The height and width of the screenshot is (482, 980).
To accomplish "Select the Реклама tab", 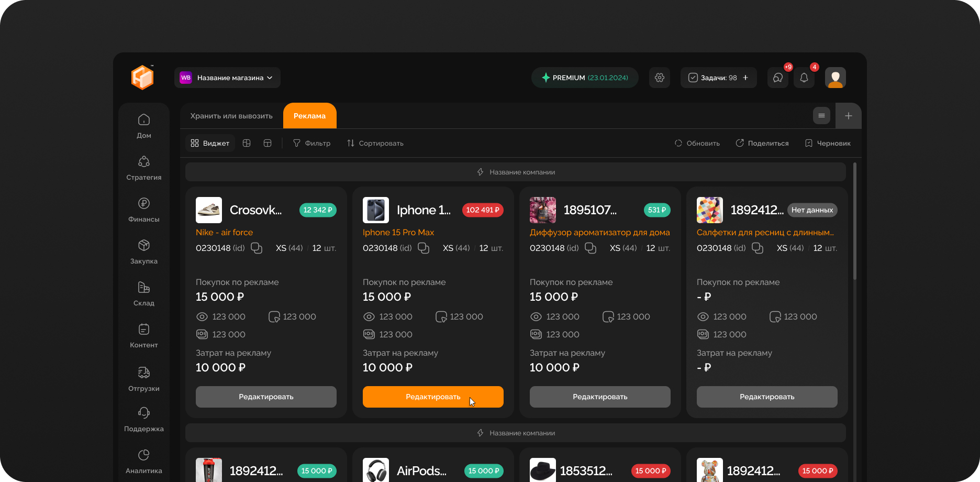I will click(x=309, y=116).
